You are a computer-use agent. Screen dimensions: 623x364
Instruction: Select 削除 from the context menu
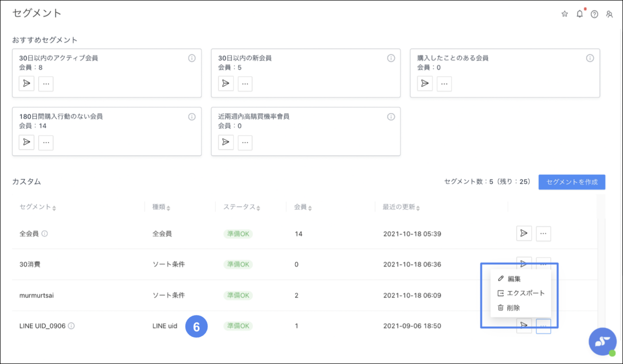click(x=513, y=308)
